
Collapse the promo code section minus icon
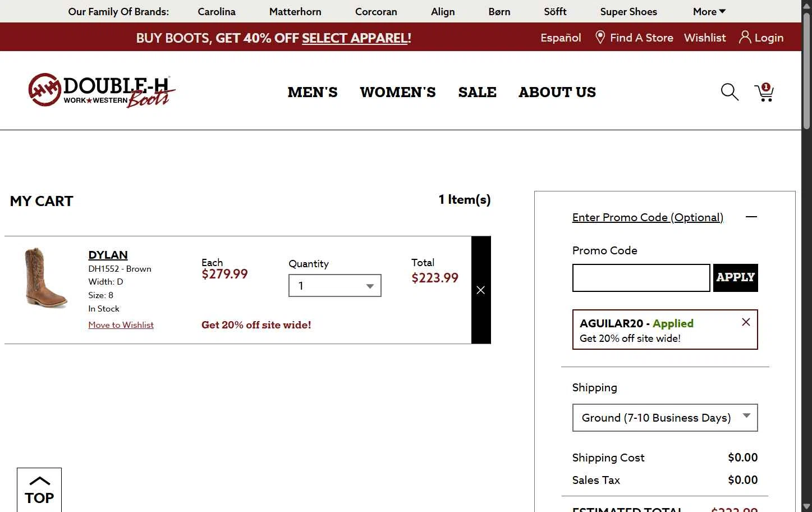pos(751,217)
